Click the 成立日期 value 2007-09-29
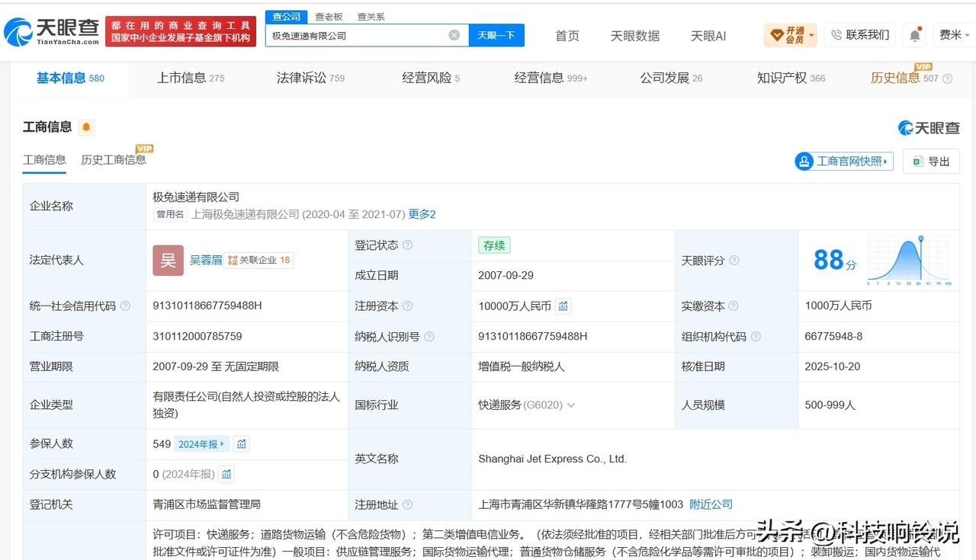 click(506, 275)
